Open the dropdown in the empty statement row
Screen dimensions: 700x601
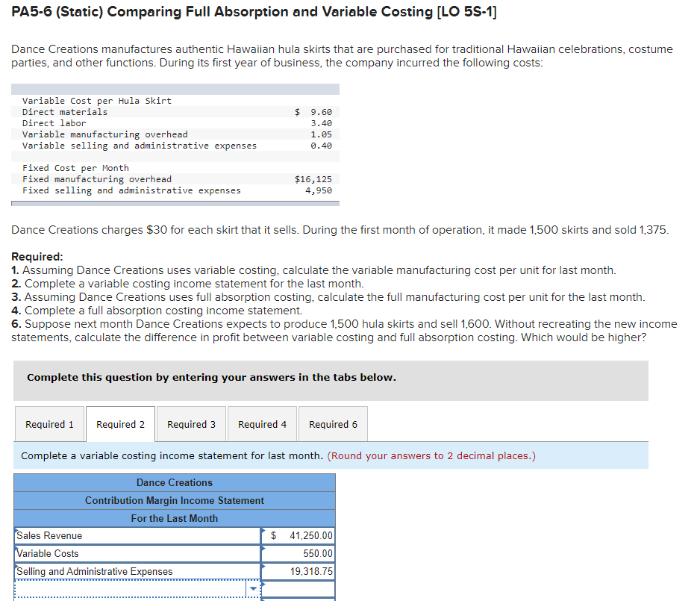(x=253, y=589)
